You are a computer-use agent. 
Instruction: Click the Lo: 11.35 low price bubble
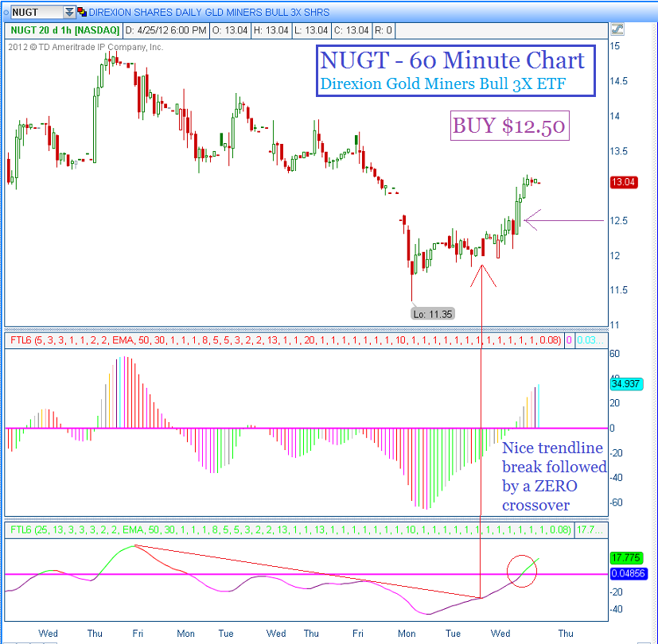[433, 314]
